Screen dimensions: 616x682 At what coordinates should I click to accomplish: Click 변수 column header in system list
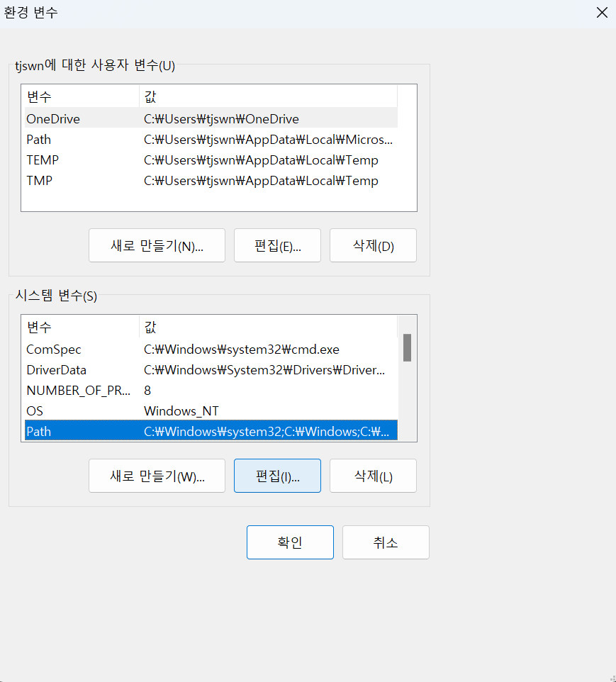(x=82, y=327)
